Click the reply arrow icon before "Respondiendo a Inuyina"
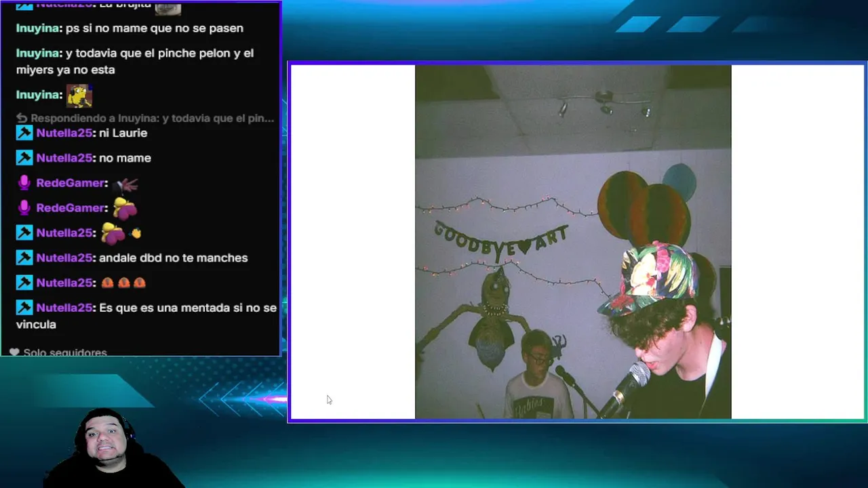This screenshot has width=868, height=488. (22, 118)
